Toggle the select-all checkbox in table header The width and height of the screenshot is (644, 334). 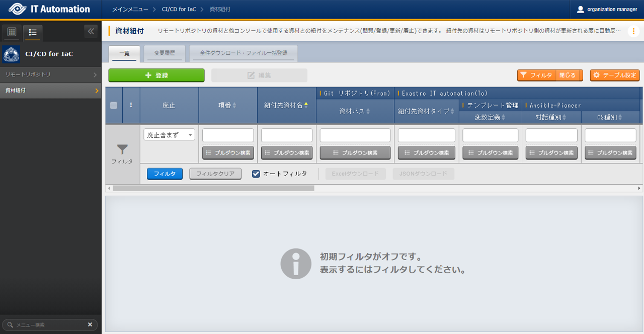point(114,105)
